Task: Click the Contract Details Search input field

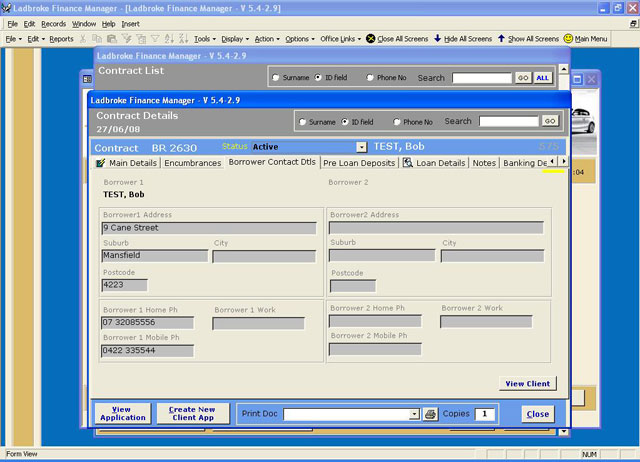Action: [x=509, y=121]
